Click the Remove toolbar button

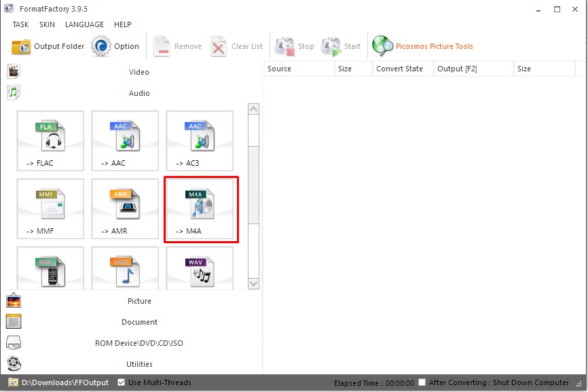[177, 46]
